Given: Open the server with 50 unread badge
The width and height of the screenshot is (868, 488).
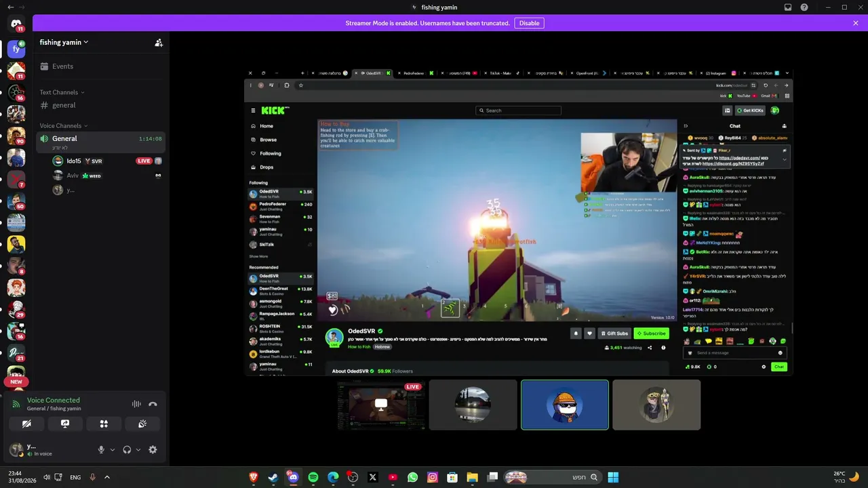Looking at the screenshot, I should (x=16, y=201).
